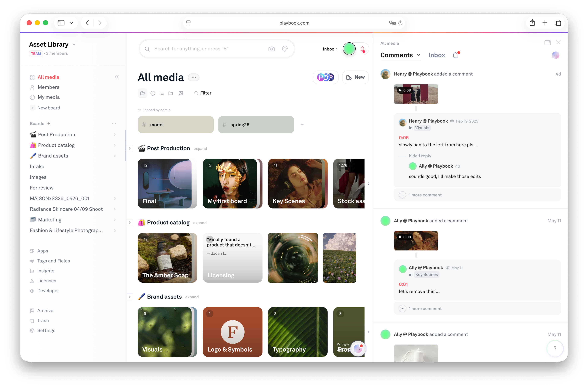Add a new pinned tag plus

pos(302,125)
